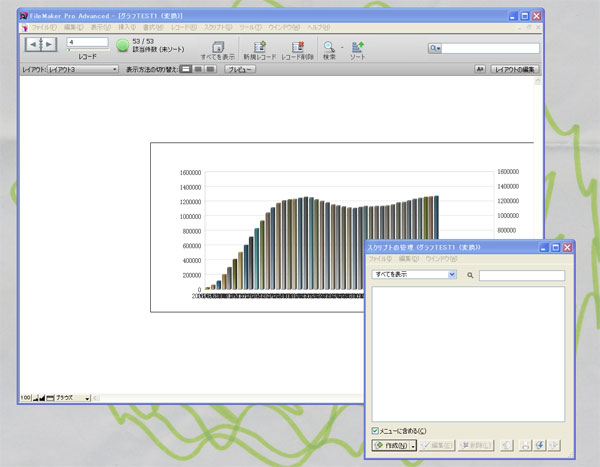Click the プレビュー button

240,69
